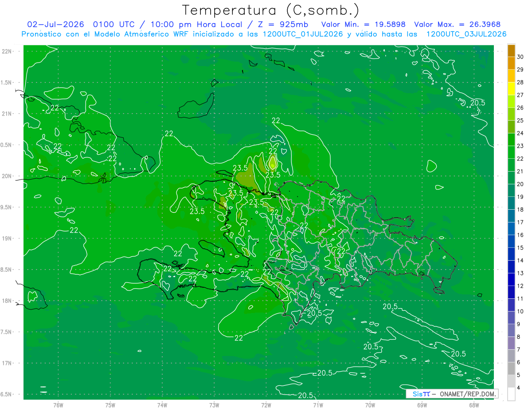This screenshot has width=532, height=411.
Task: Pick the teal-green swatch between 19 and 20
Action: point(511,190)
